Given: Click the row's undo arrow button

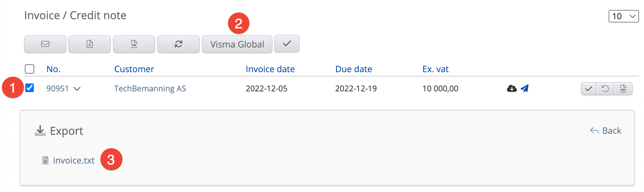Looking at the screenshot, I should coord(605,89).
